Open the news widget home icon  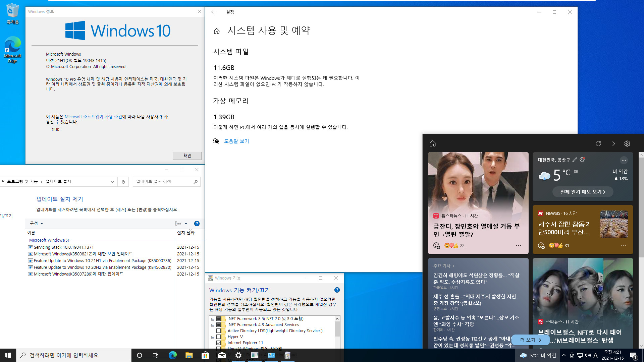point(433,143)
